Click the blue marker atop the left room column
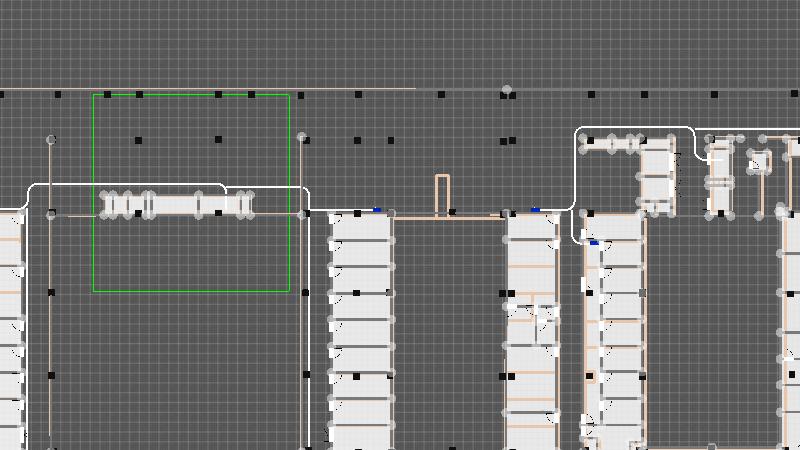Screen dimensions: 800x450 point(377,210)
